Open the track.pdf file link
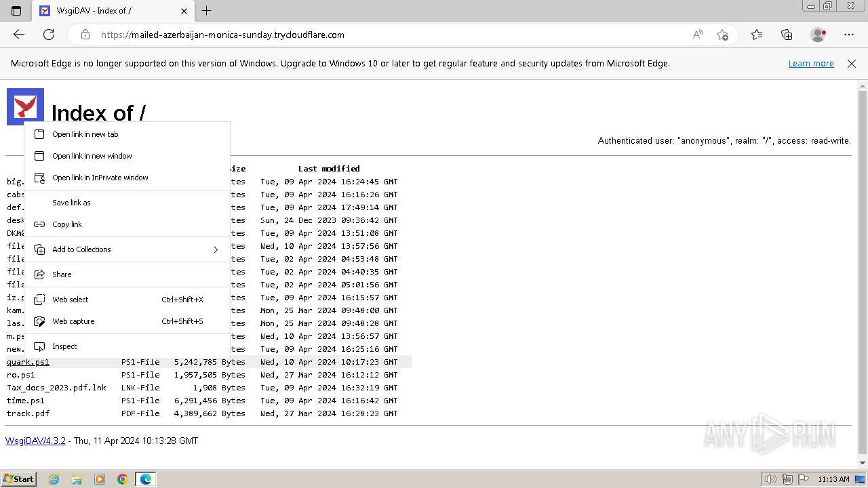Image resolution: width=868 pixels, height=488 pixels. 28,413
